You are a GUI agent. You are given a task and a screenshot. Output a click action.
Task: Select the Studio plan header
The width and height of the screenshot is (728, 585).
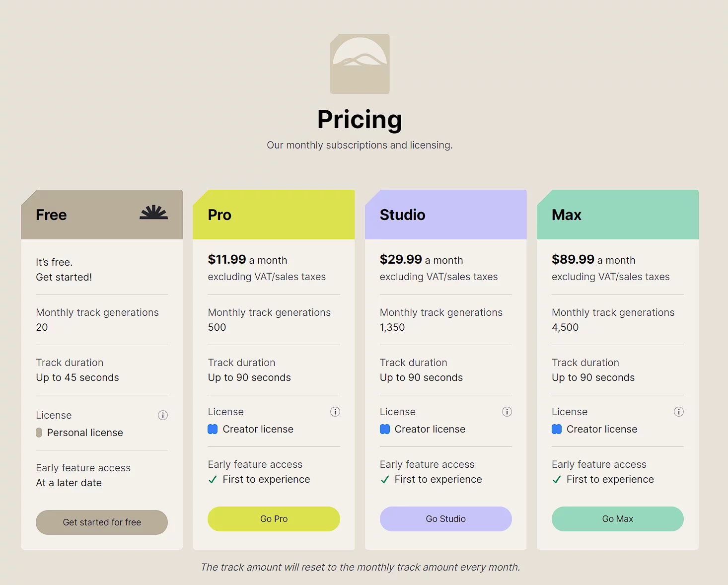point(445,215)
